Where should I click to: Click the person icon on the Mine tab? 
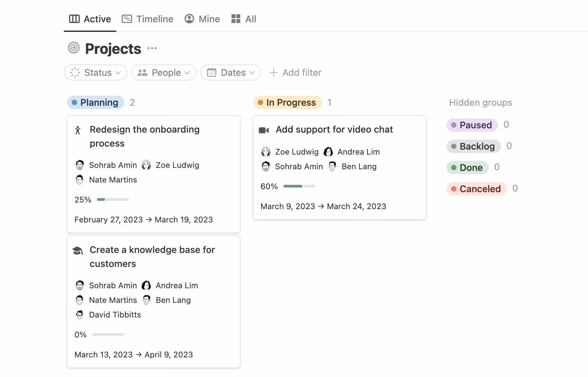click(189, 19)
